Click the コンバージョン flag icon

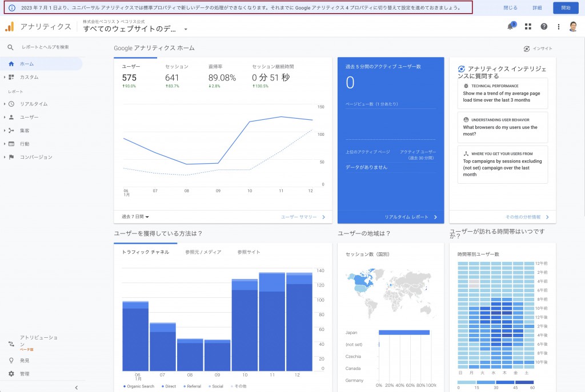tap(11, 157)
